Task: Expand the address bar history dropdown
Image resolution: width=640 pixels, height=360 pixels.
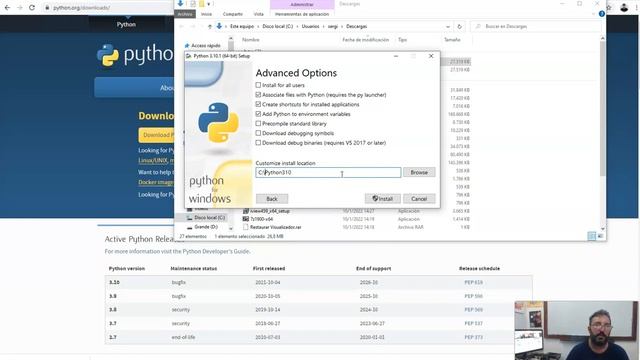Action: click(448, 27)
